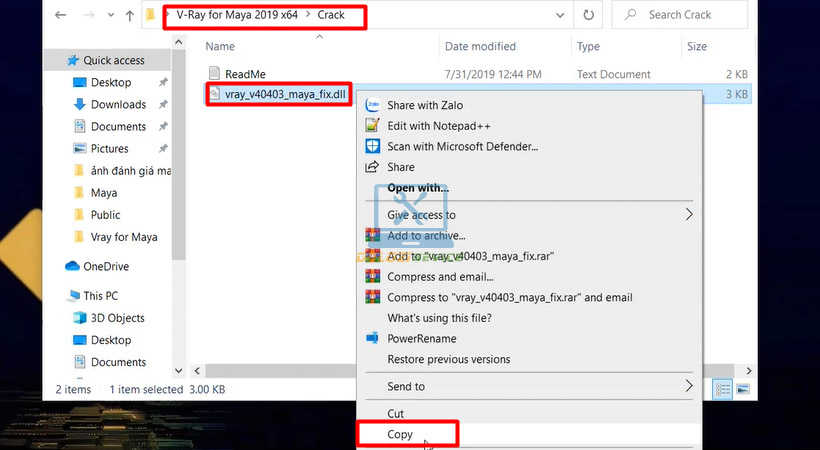Image resolution: width=820 pixels, height=450 pixels.
Task: Click the PowerRename icon
Action: pyautogui.click(x=372, y=338)
